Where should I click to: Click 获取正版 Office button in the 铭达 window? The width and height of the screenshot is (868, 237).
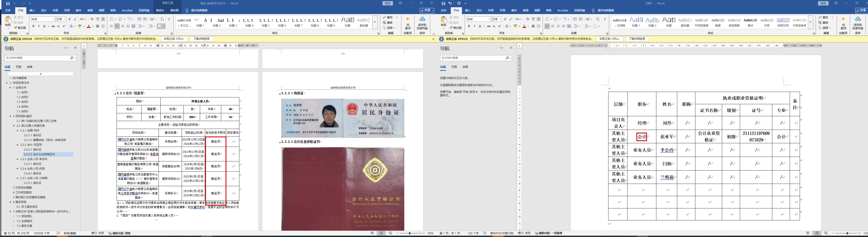click(174, 39)
